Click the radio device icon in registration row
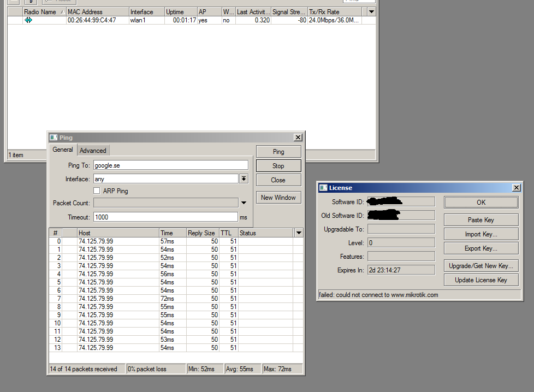Viewport: 534px width, 392px height. click(28, 20)
